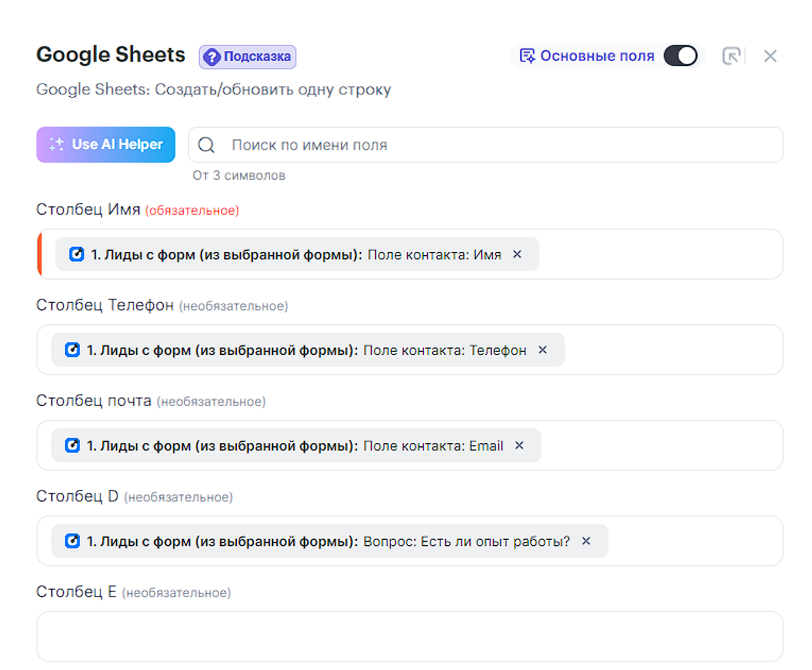Click the form icon in Email tag
The image size is (812, 670).
pos(73,445)
